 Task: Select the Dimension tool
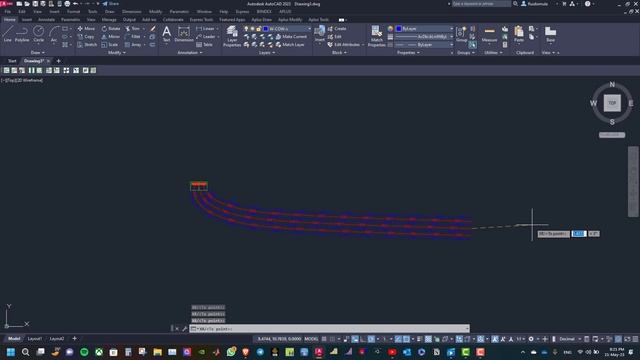pos(184,34)
